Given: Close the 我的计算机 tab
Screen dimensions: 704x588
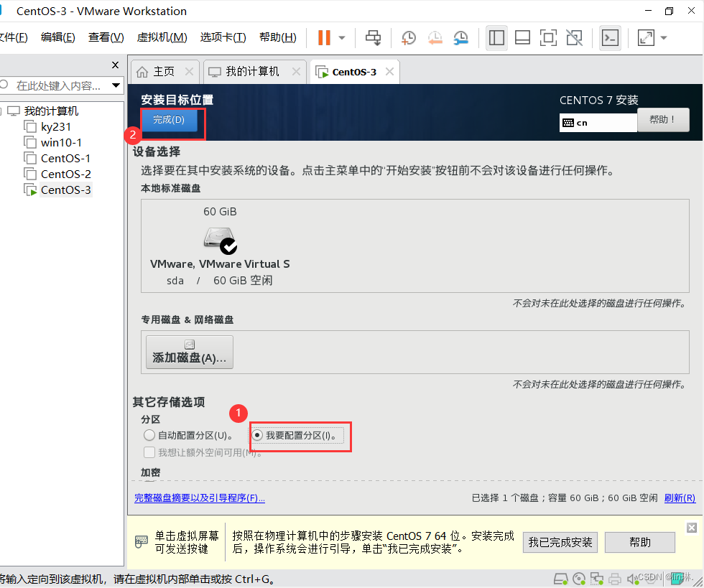Looking at the screenshot, I should click(296, 71).
